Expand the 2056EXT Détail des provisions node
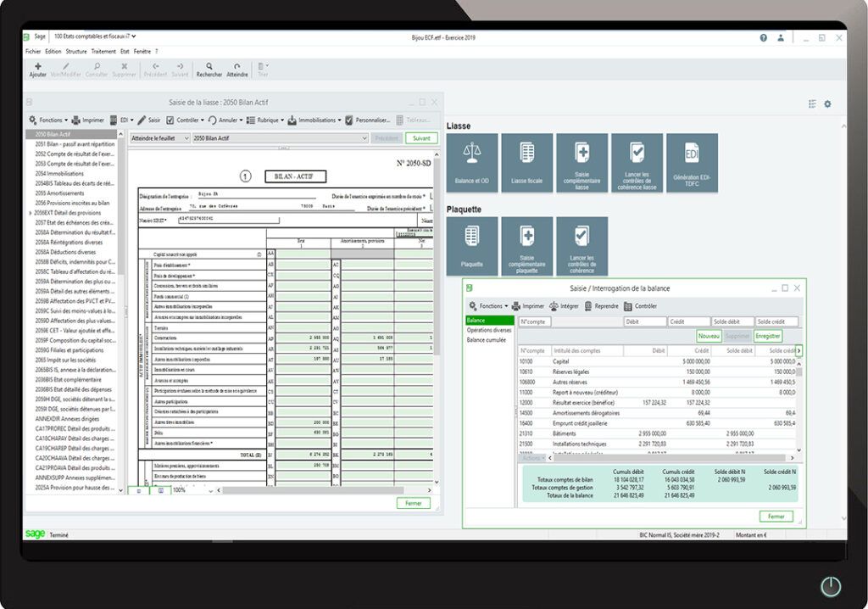868x609 pixels. tap(31, 213)
